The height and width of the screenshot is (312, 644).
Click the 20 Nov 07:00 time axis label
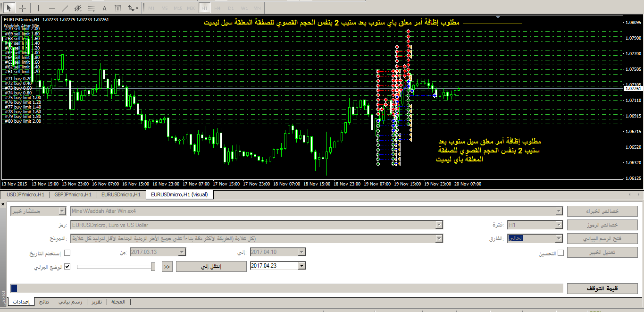click(468, 184)
